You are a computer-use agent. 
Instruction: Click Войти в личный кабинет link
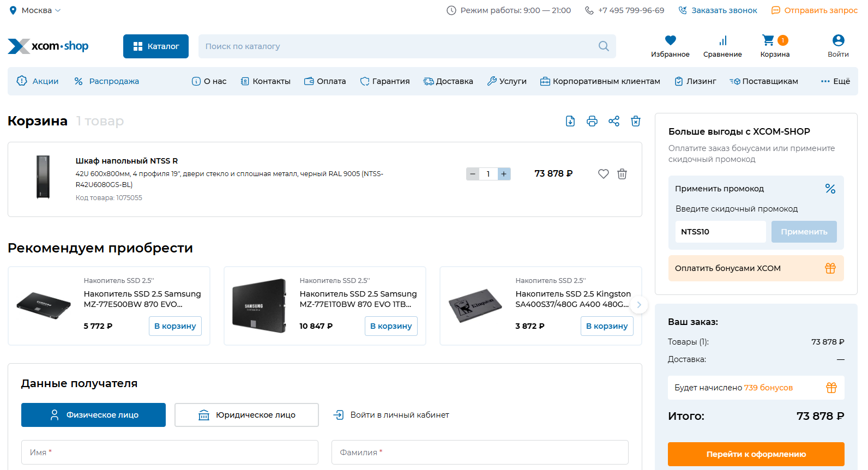pyautogui.click(x=391, y=415)
